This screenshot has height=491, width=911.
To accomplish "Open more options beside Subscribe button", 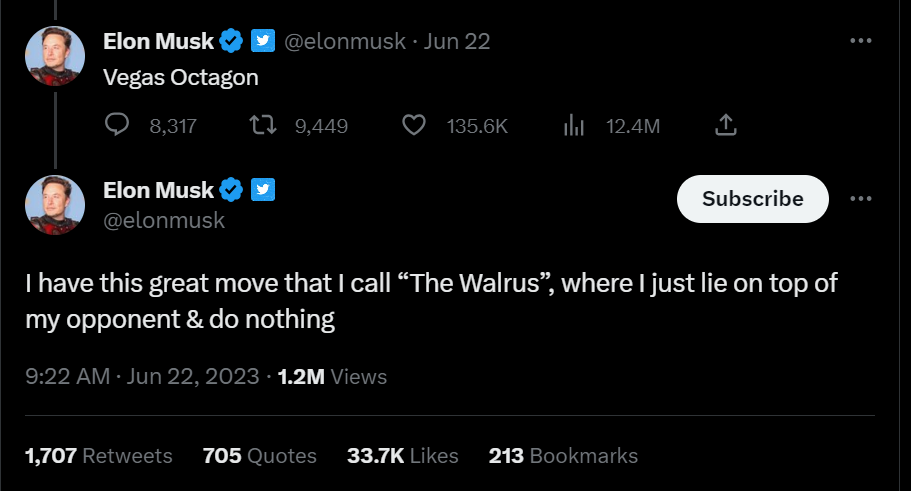I will point(860,198).
